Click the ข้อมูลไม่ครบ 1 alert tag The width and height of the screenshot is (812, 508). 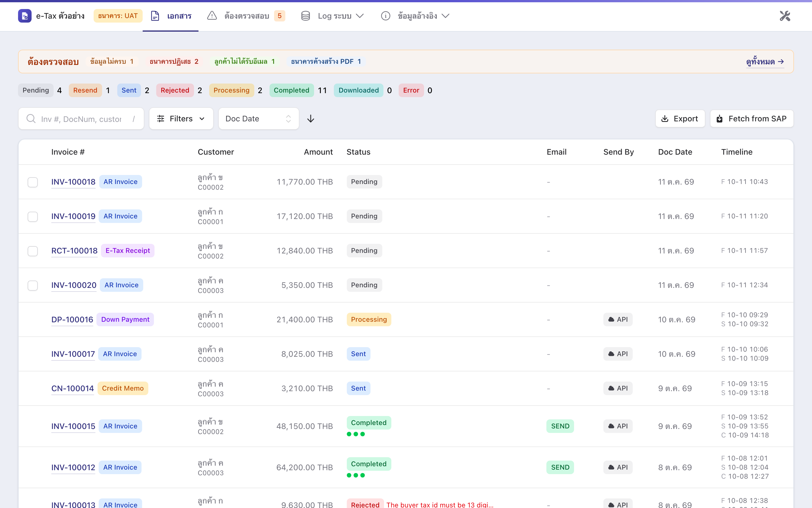pyautogui.click(x=112, y=62)
